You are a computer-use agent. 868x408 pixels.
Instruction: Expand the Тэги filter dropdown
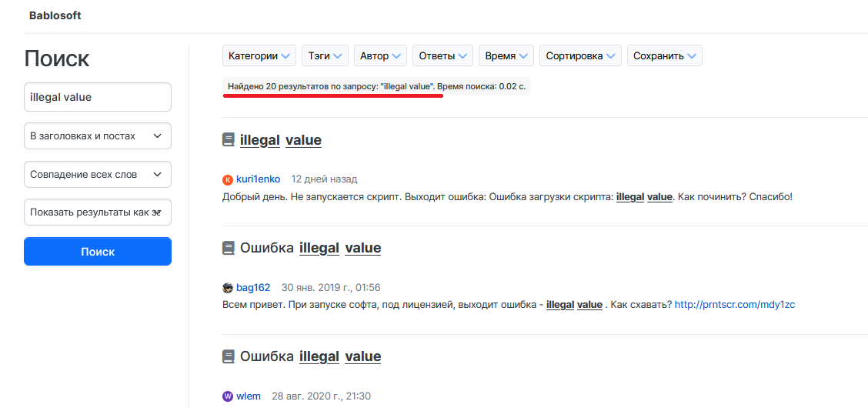coord(325,56)
